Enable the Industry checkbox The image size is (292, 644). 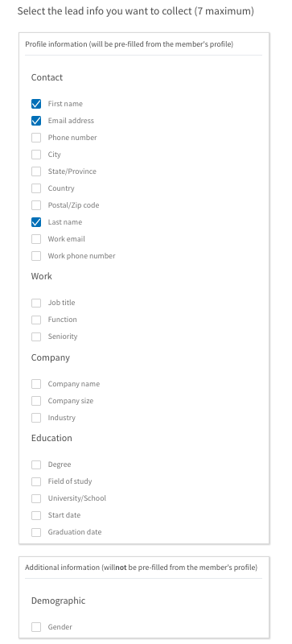36,418
